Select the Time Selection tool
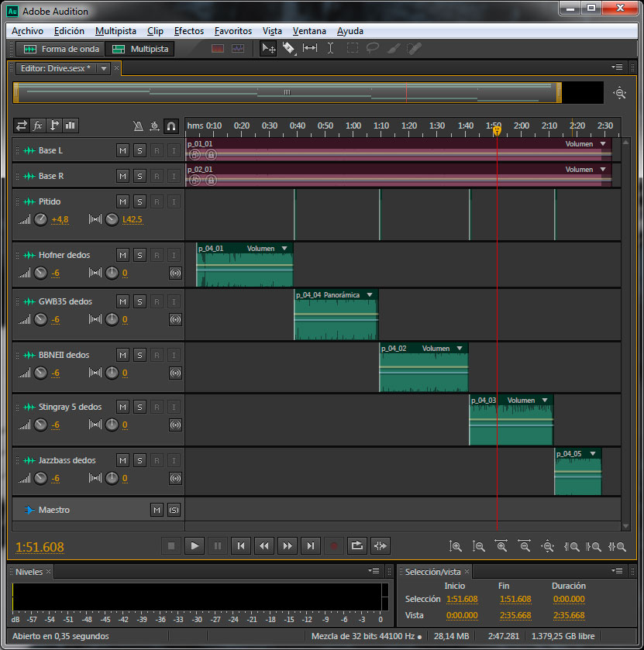 coord(330,49)
